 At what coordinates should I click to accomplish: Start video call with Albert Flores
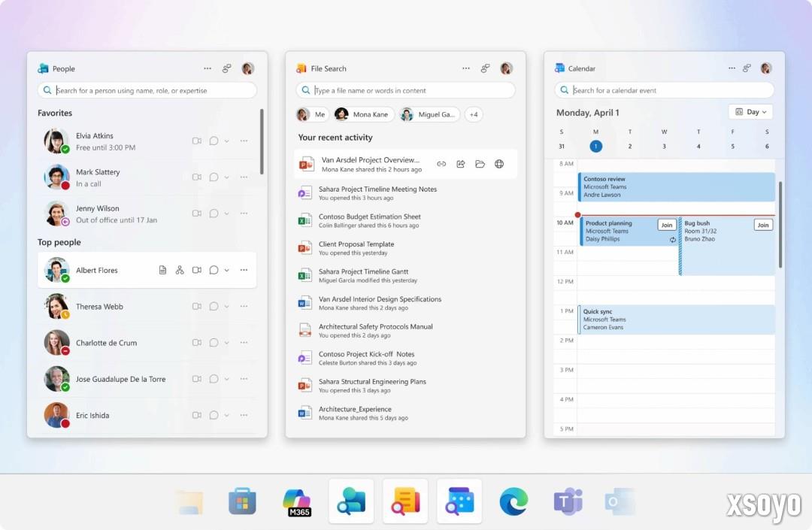[x=197, y=270]
